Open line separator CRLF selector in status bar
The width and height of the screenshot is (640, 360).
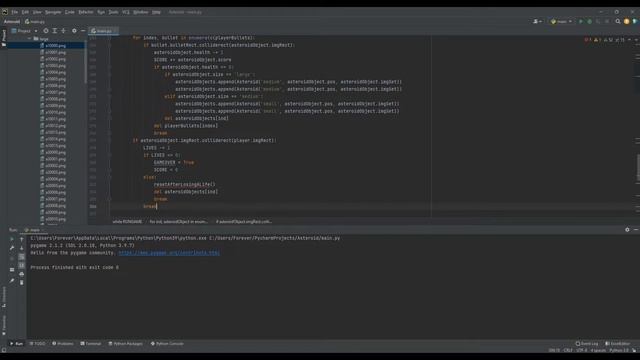(x=568, y=350)
